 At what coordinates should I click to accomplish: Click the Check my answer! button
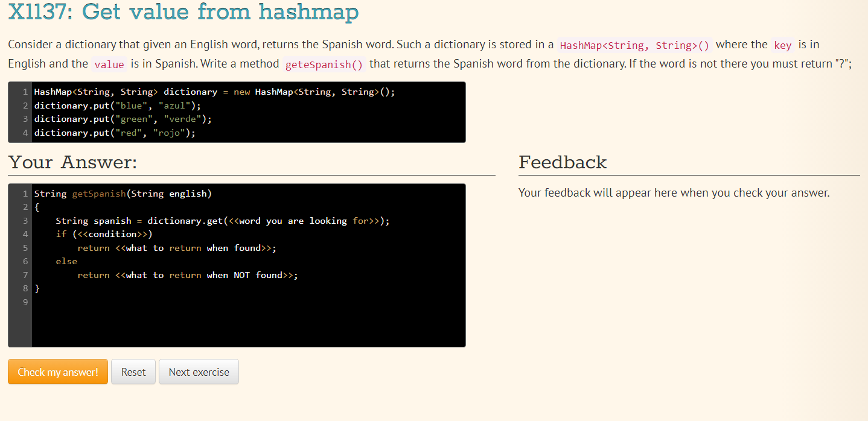coord(58,372)
